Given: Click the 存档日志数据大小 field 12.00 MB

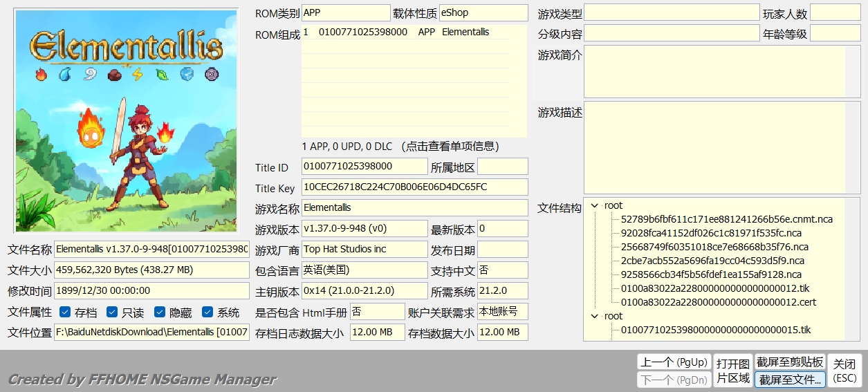Looking at the screenshot, I should (x=378, y=333).
